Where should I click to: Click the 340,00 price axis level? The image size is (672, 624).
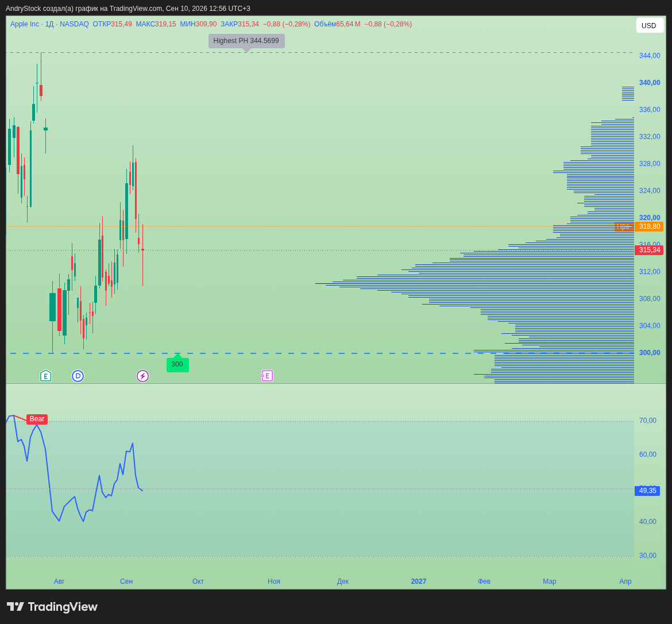(650, 82)
